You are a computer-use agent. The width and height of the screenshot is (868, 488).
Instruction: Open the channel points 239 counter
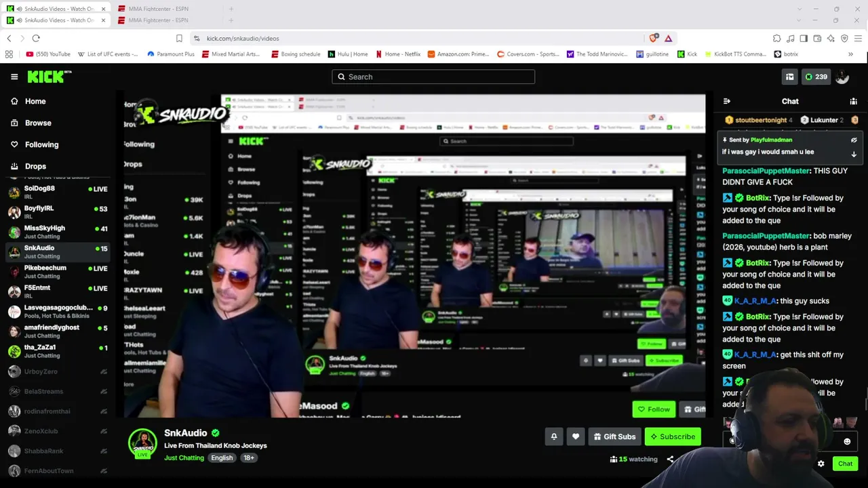tap(816, 77)
